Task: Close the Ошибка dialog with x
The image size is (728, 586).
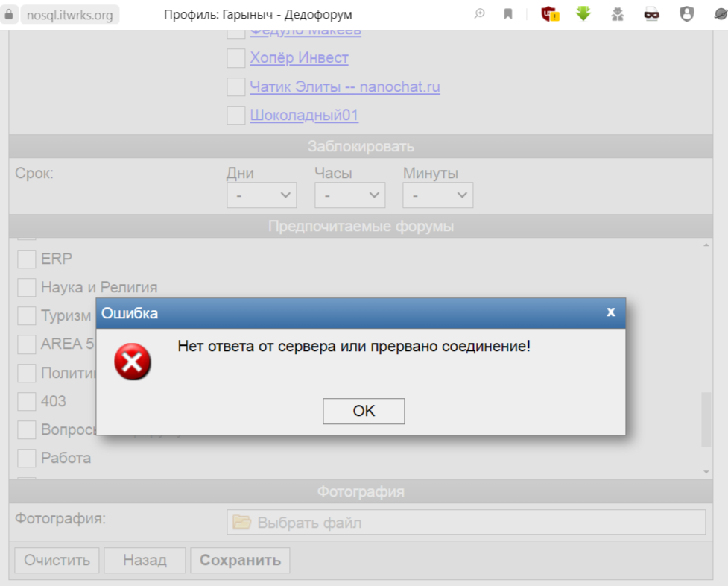Action: [x=610, y=312]
